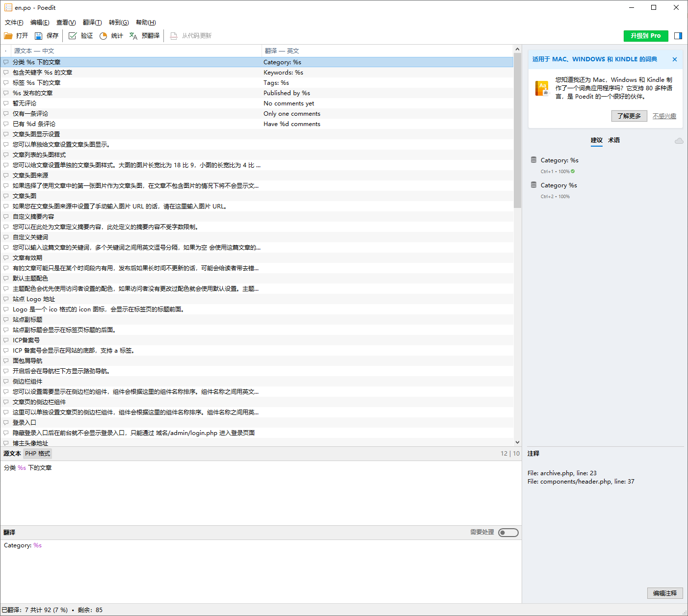The image size is (688, 616).
Task: Open the 翻译(T) menu
Action: (x=92, y=23)
